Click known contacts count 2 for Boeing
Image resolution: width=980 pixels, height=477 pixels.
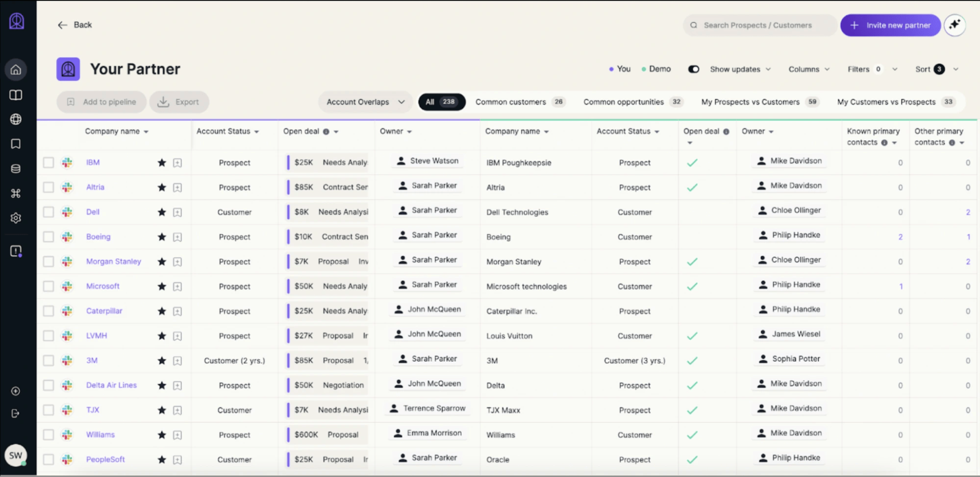tap(900, 237)
